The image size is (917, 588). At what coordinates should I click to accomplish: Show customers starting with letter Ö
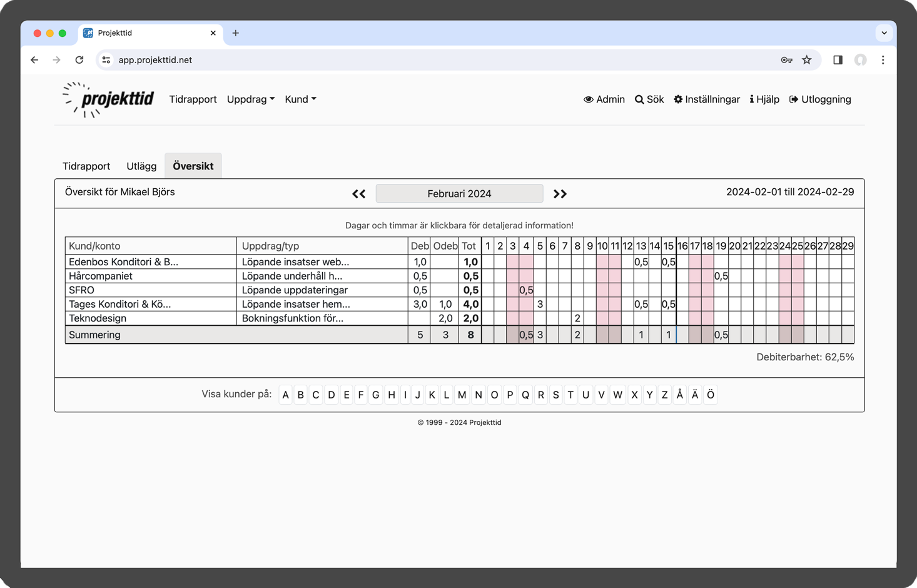711,395
